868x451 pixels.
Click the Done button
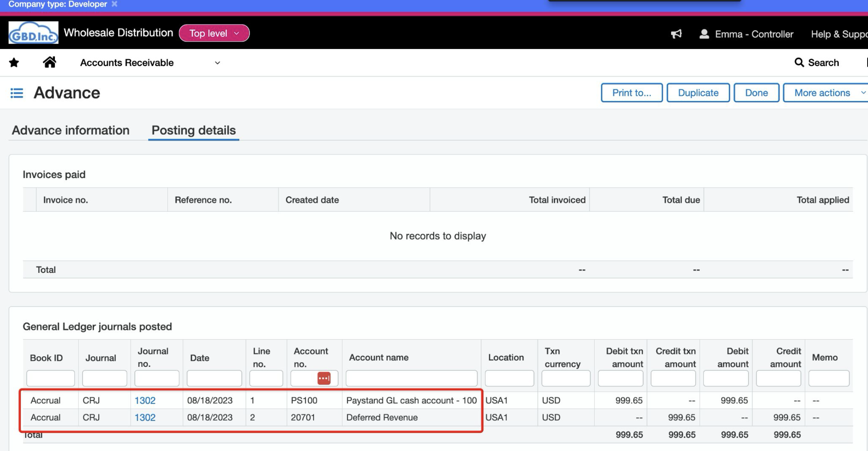pyautogui.click(x=756, y=93)
